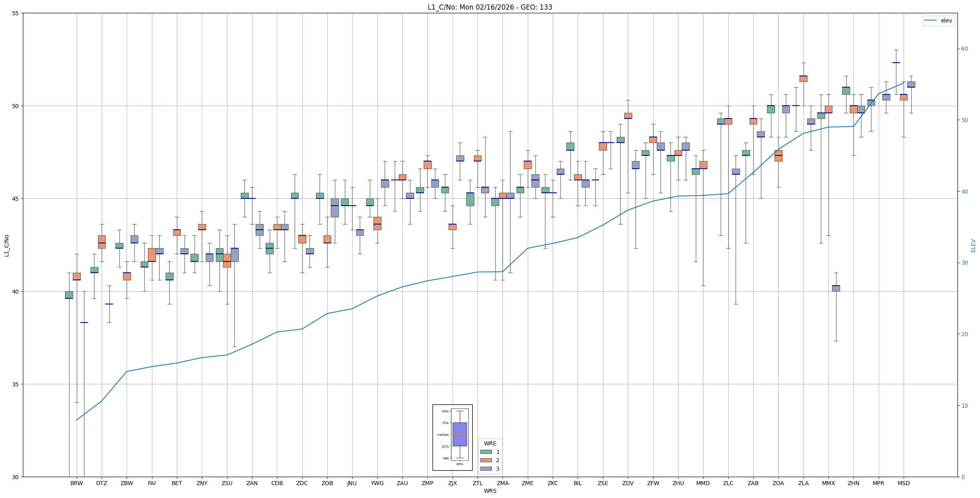Click the MMX station tick label

(828, 483)
